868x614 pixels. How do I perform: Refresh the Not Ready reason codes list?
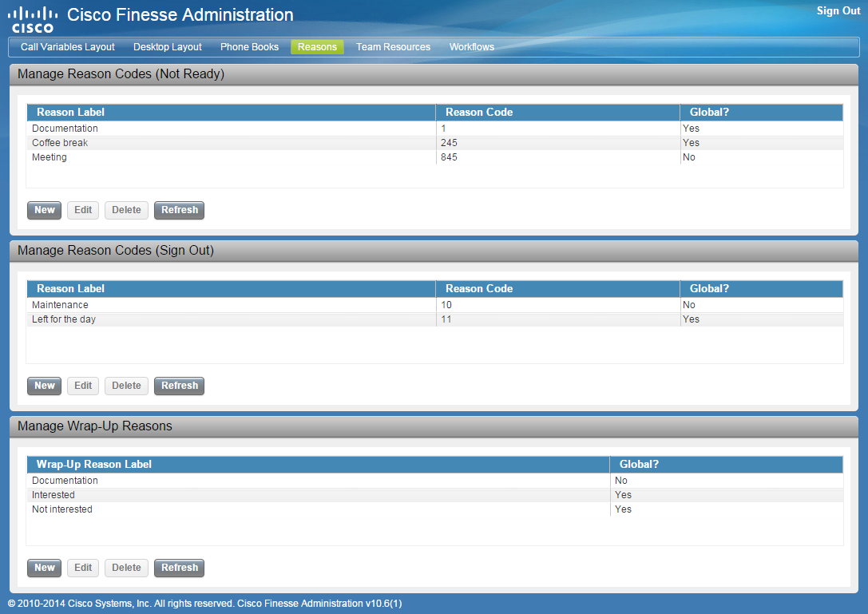pos(180,210)
